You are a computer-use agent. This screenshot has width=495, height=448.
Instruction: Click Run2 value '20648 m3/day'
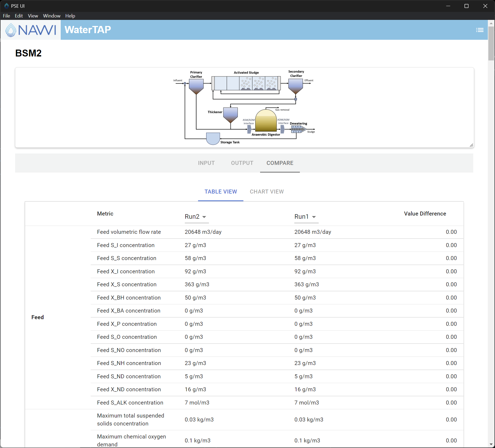tap(203, 232)
